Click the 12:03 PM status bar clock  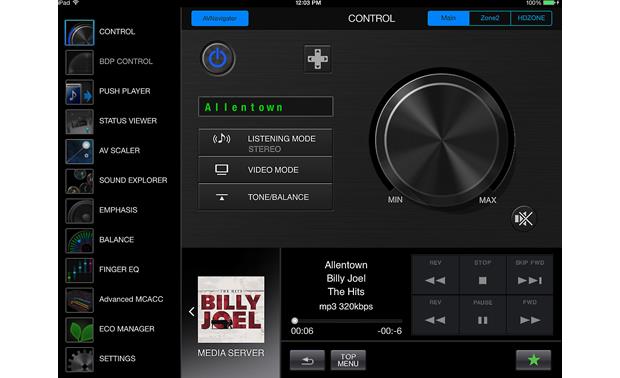tap(308, 3)
